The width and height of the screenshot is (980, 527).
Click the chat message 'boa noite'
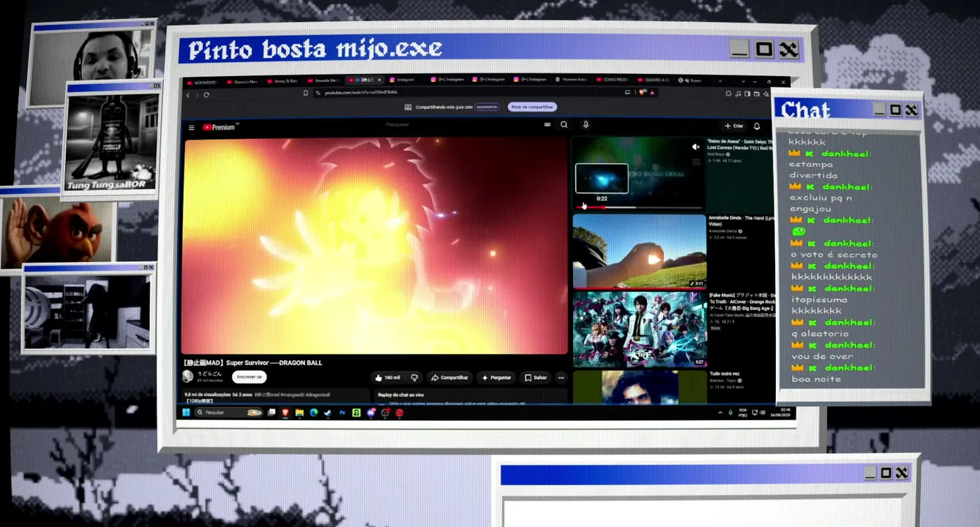click(816, 379)
